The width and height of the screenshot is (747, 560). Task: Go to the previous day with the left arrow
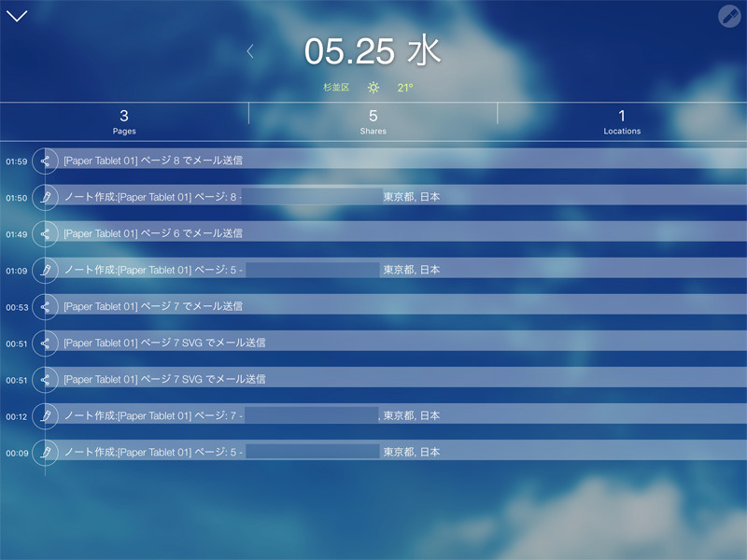[250, 51]
